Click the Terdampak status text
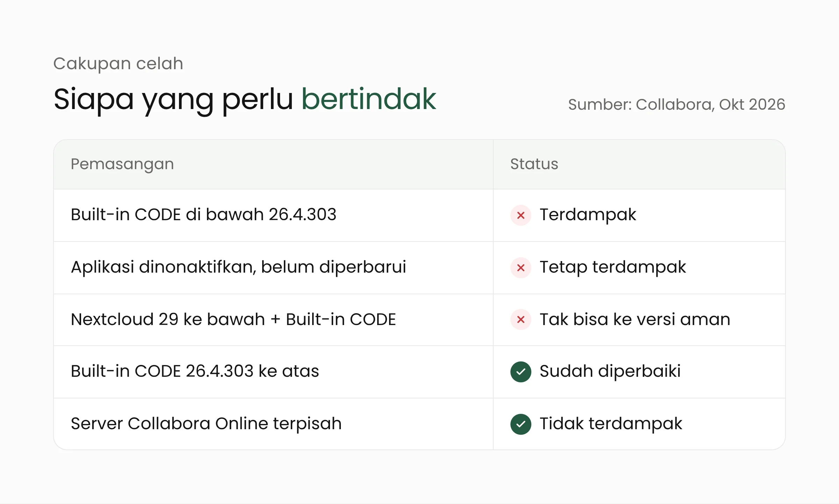This screenshot has width=839, height=504. pyautogui.click(x=588, y=215)
